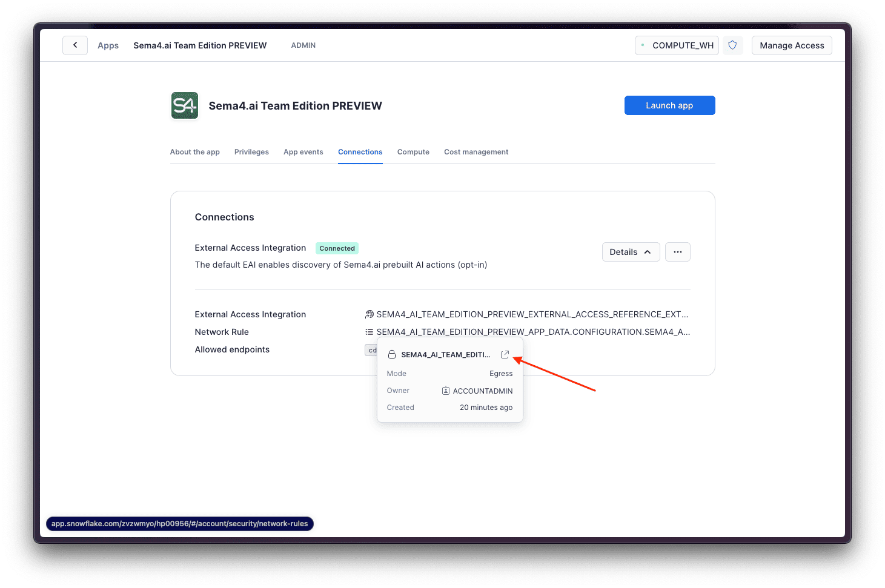The image size is (885, 588).
Task: Click the shield icon beside COMPUTE_WH
Action: 732,45
